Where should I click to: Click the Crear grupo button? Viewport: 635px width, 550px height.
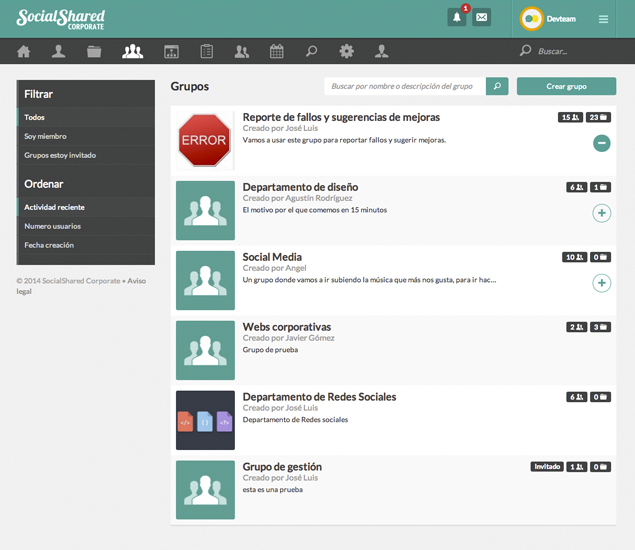[x=566, y=87]
